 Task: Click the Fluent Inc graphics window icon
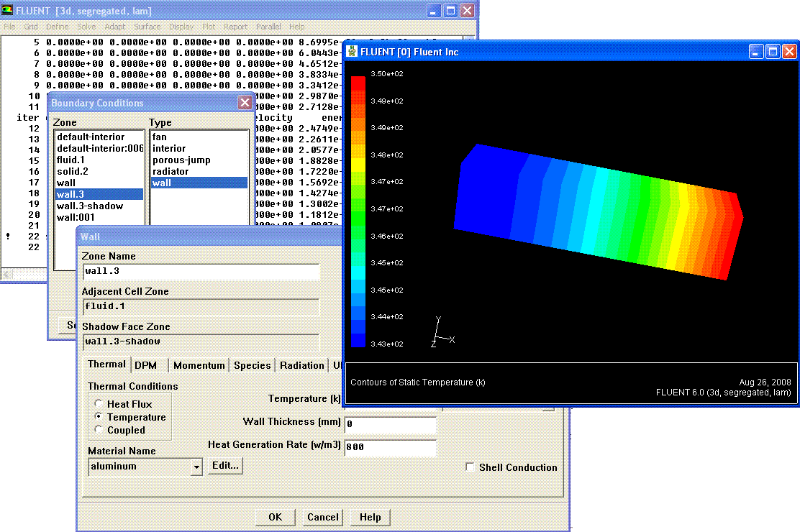(x=352, y=52)
